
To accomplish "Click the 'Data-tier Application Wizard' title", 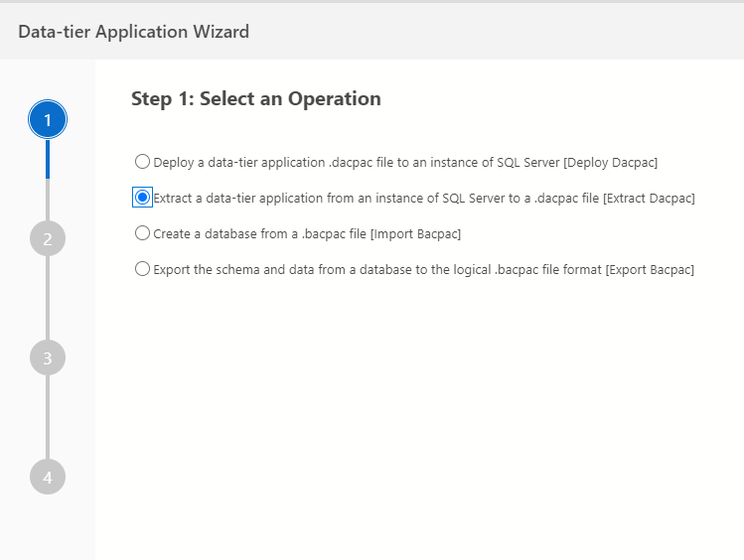I will point(133,32).
